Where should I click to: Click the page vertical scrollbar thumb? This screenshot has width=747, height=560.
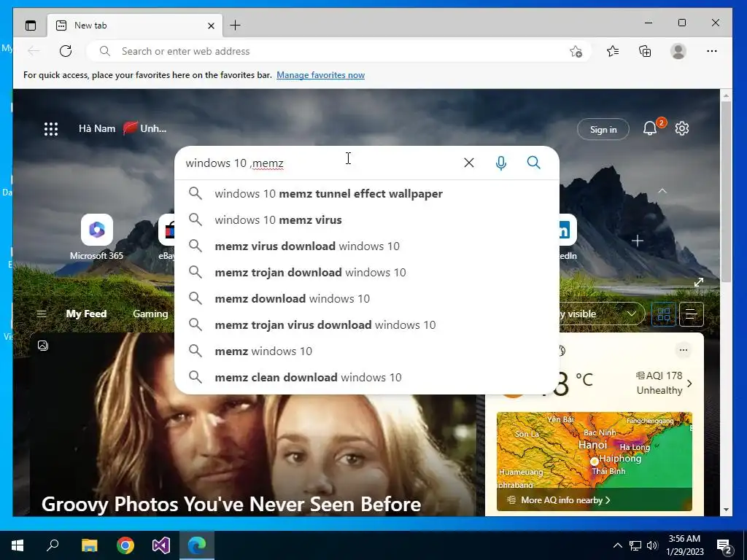coord(726,192)
